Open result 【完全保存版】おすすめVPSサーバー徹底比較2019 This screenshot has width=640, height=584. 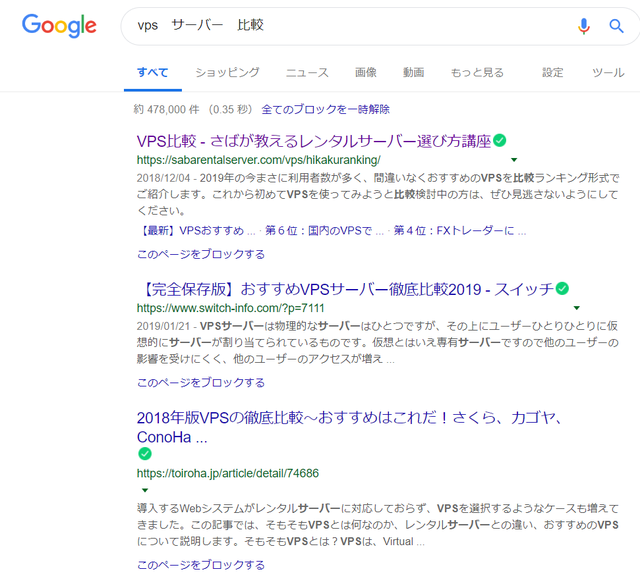[345, 289]
